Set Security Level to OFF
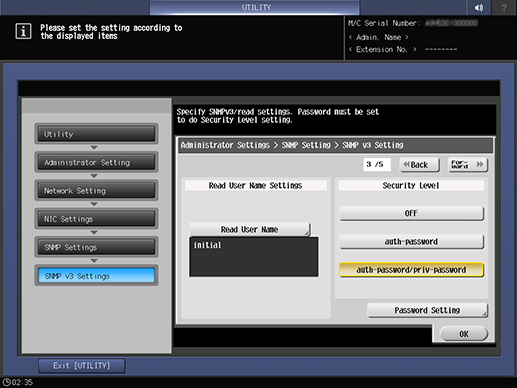This screenshot has width=517, height=388. pyautogui.click(x=411, y=213)
